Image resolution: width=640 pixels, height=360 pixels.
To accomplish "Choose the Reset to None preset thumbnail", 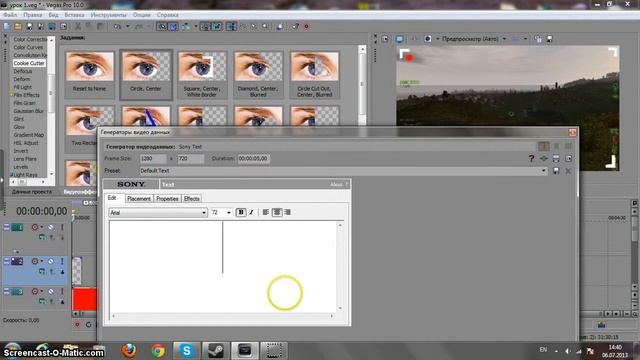I will [89, 74].
